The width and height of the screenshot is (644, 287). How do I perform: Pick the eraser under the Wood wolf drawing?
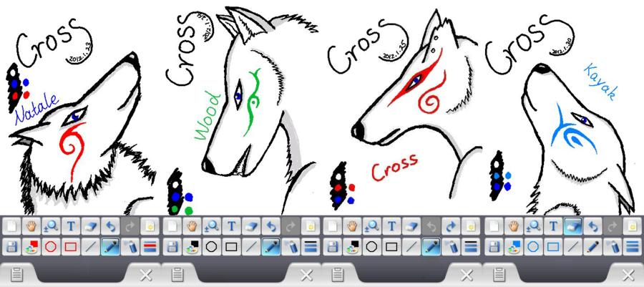click(251, 226)
